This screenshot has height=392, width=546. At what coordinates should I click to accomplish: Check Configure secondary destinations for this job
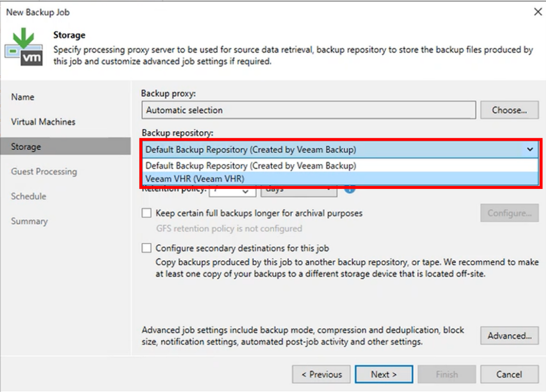coord(147,248)
